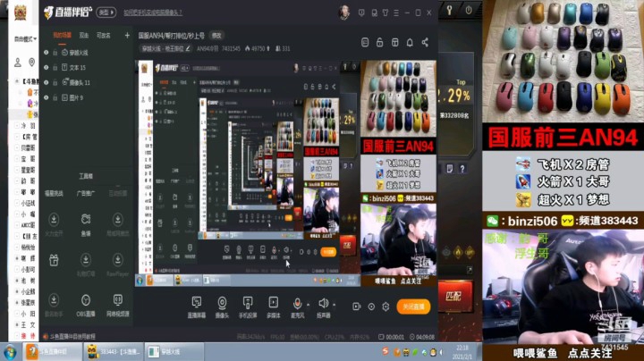Open the streamer avatar profile
Viewport: 644px width, 361px height.
343,13
